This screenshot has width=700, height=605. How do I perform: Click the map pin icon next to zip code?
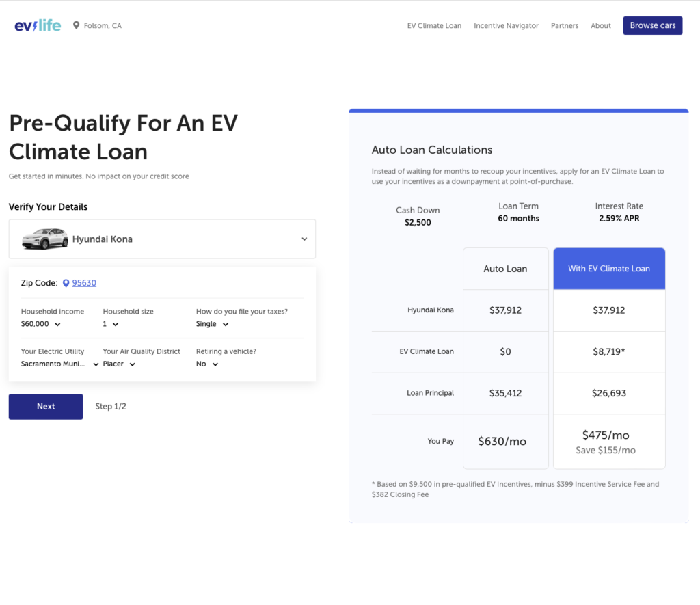coord(66,283)
